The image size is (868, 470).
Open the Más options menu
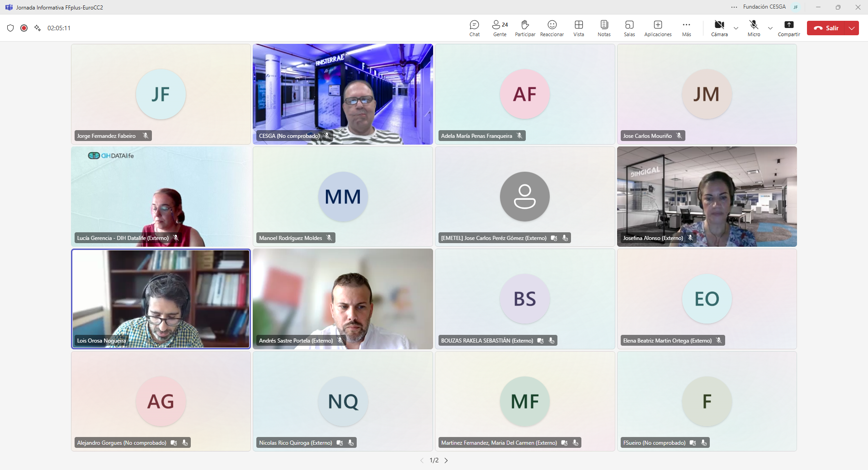[x=686, y=28]
